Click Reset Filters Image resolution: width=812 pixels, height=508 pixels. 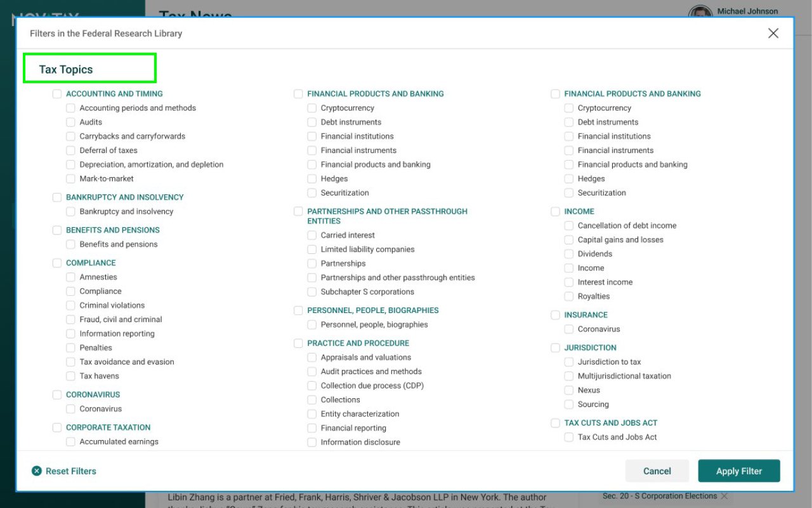coord(64,471)
